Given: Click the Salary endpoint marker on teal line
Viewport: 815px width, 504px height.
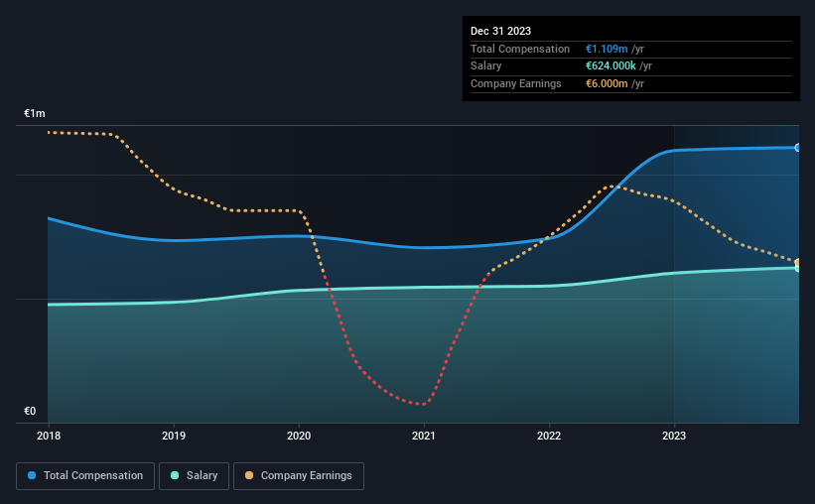Looking at the screenshot, I should (797, 269).
